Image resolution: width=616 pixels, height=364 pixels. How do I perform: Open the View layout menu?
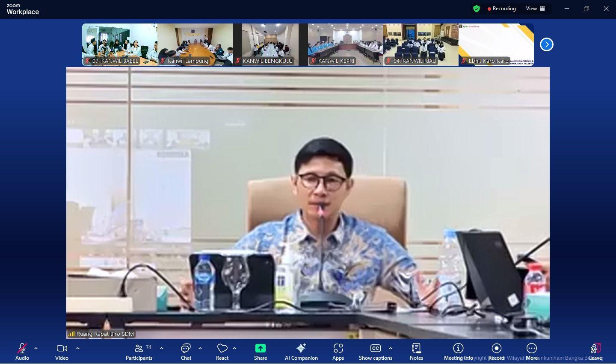pos(535,9)
